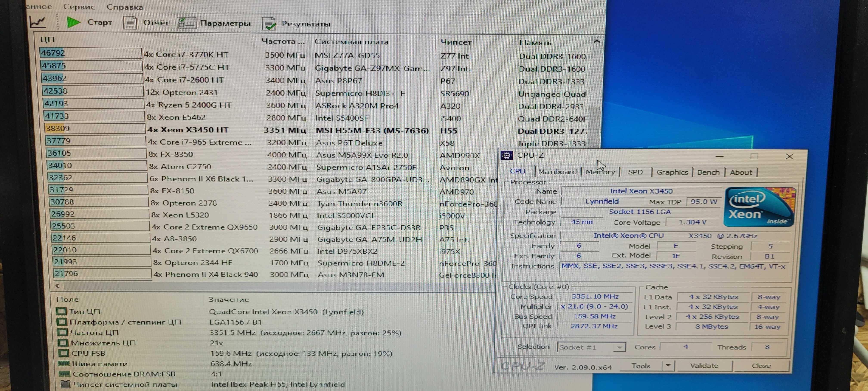This screenshot has height=391, width=868.
Task: Click the Результаты checkmark icon
Action: [269, 24]
